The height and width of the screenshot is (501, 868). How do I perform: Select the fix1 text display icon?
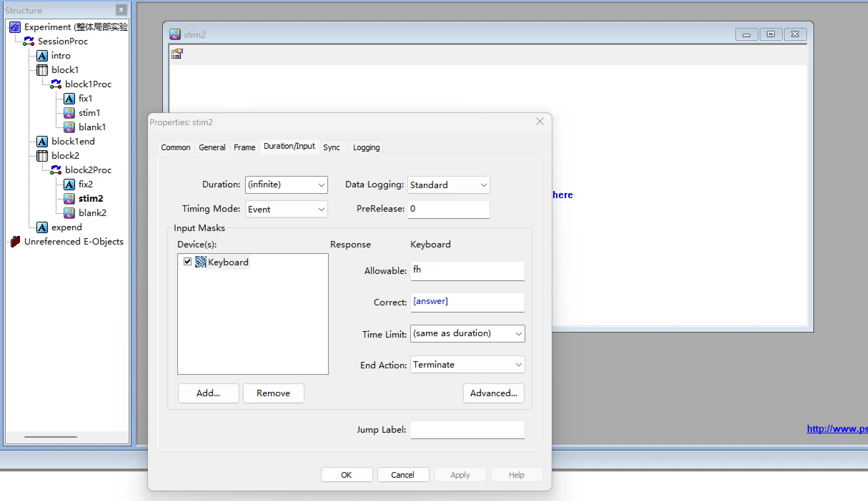(x=69, y=99)
